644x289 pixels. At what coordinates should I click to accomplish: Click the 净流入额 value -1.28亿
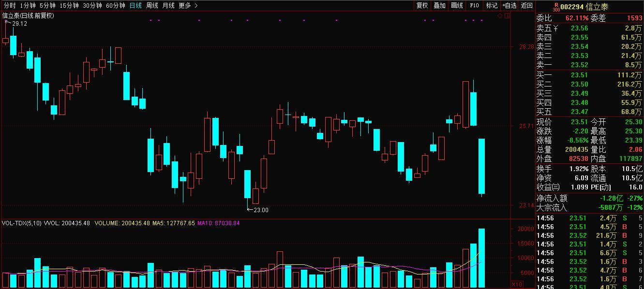point(611,198)
